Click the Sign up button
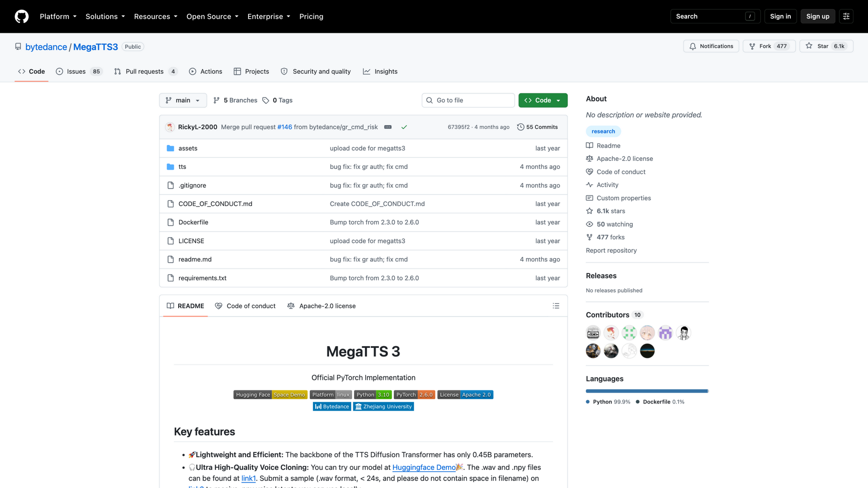868x488 pixels. click(x=818, y=16)
